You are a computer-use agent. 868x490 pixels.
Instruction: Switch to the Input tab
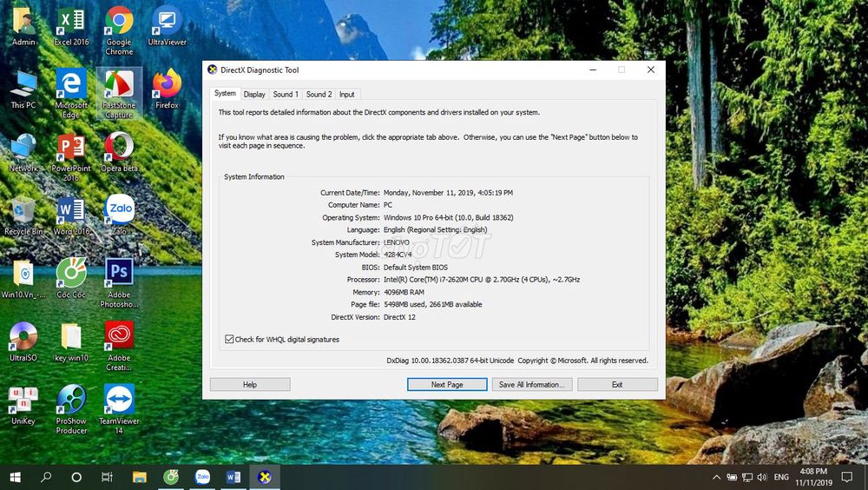[x=347, y=94]
